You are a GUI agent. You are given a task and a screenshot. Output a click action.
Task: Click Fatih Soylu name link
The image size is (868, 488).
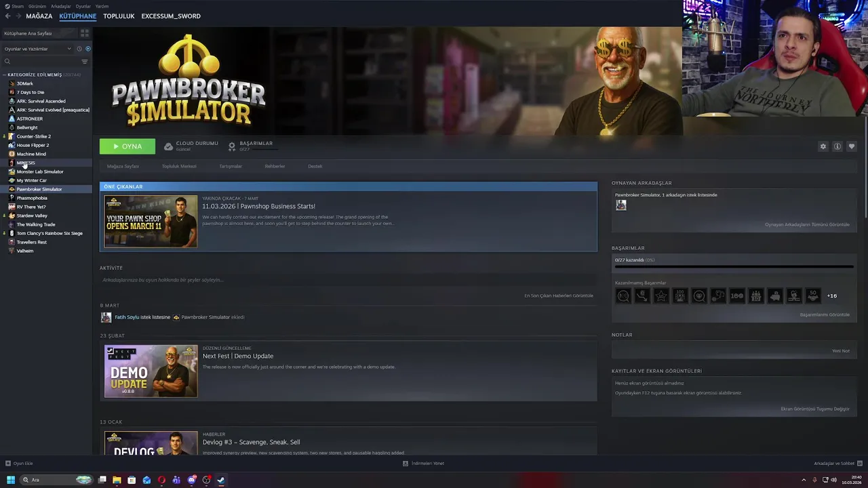click(127, 317)
